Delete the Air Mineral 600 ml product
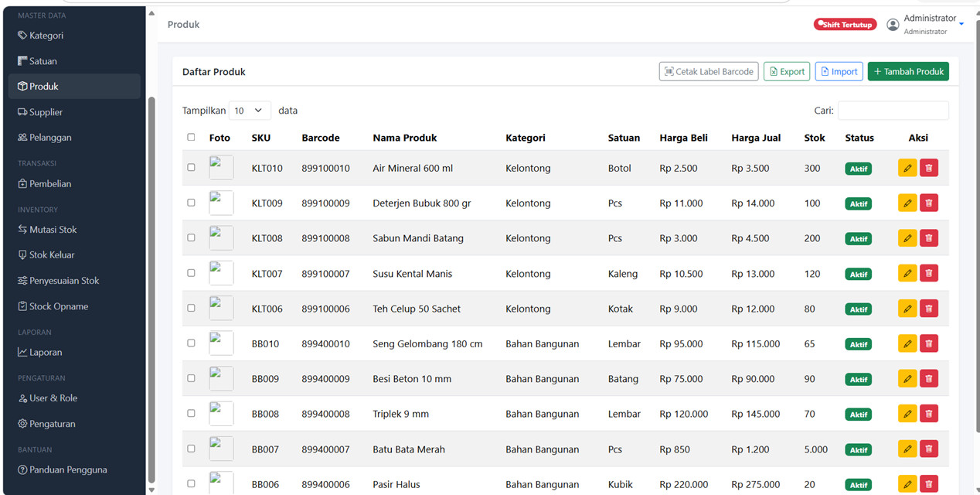This screenshot has width=980, height=495. [929, 168]
